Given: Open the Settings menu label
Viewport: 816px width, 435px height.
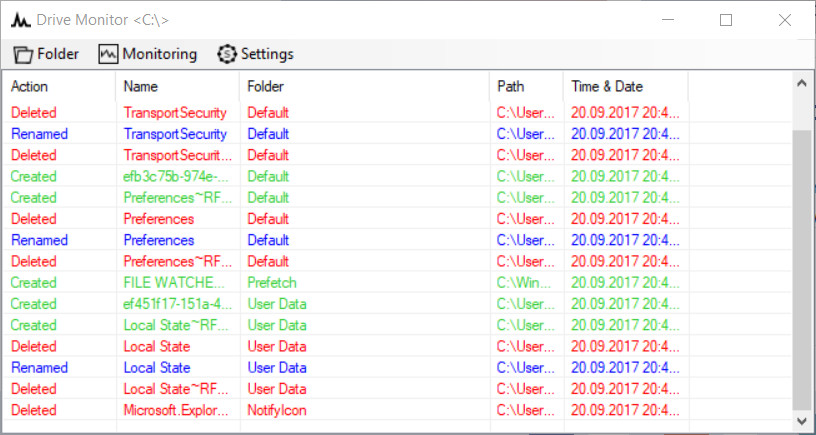Looking at the screenshot, I should [267, 54].
